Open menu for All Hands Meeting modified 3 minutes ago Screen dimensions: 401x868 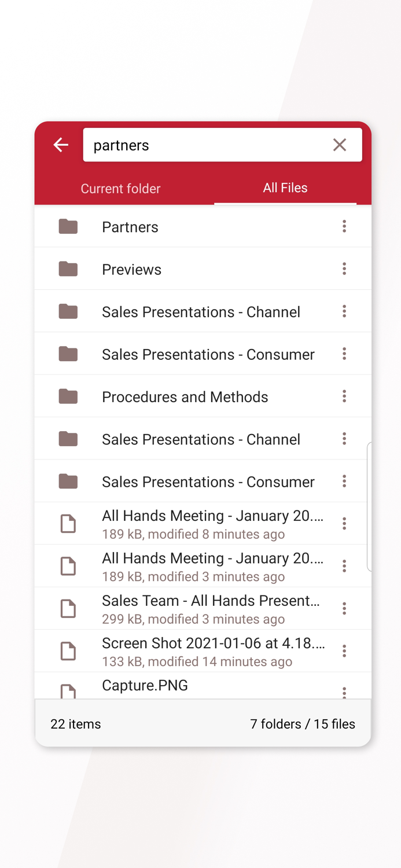(x=344, y=566)
